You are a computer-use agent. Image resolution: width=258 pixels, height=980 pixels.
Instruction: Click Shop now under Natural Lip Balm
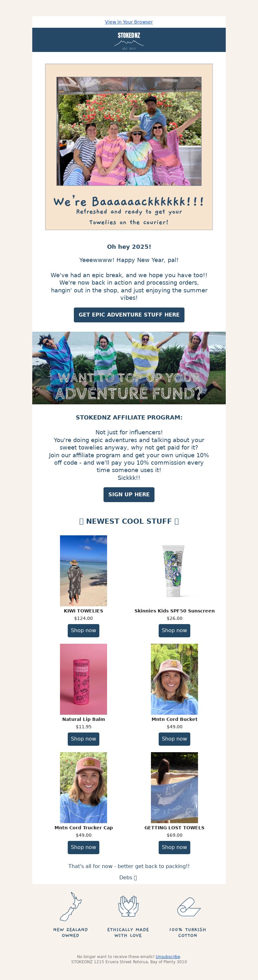click(84, 739)
